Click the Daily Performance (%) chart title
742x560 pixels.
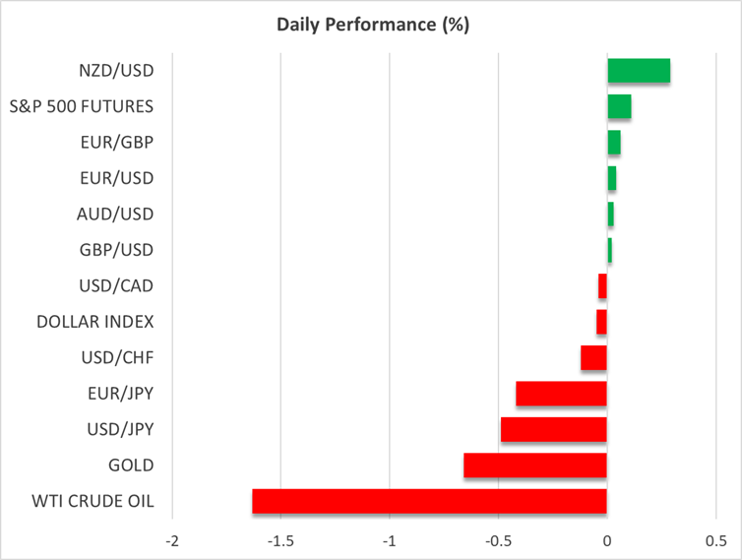[x=371, y=25]
